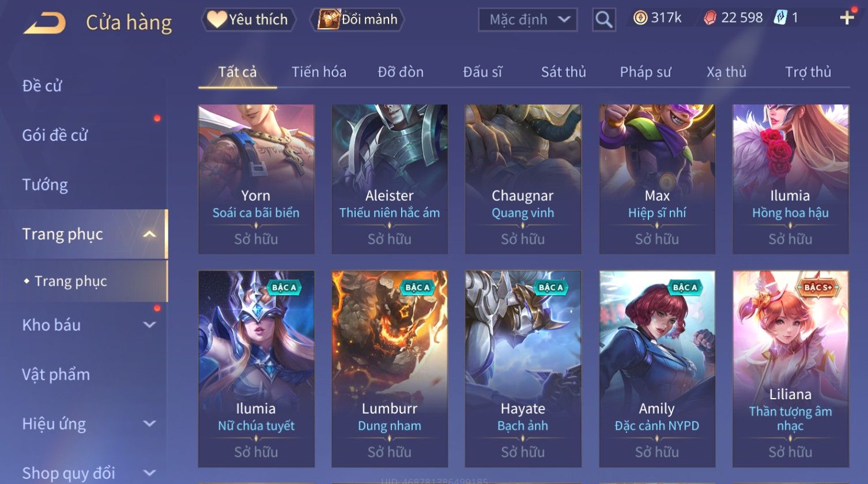Switch to the Pháp sư tab
Screen dimensions: 868x484
coord(646,72)
